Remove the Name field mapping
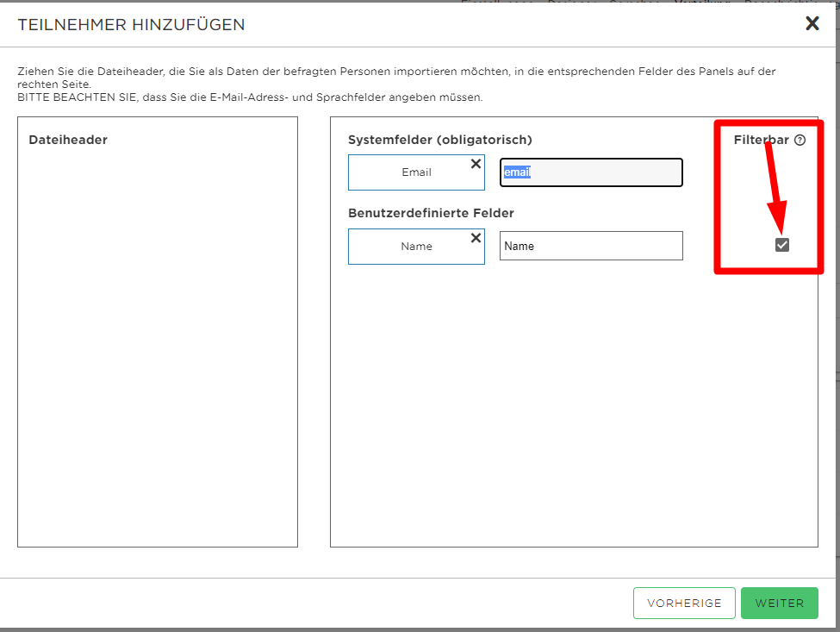 click(x=476, y=238)
